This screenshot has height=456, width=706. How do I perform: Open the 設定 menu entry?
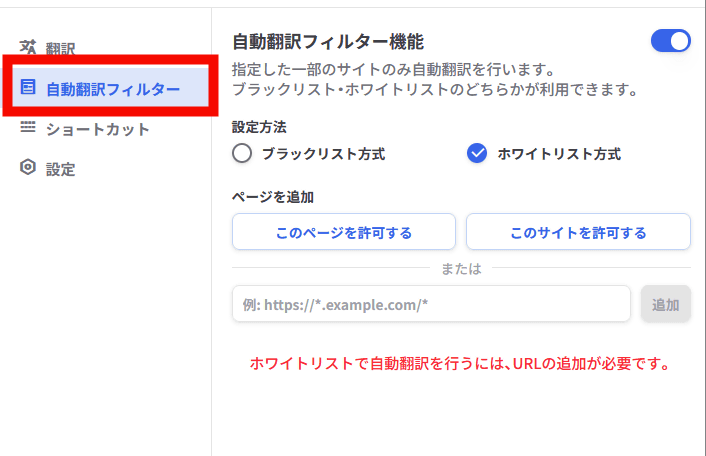tap(61, 169)
